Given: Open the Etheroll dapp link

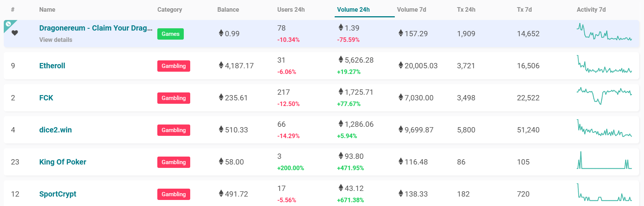Looking at the screenshot, I should coord(52,66).
